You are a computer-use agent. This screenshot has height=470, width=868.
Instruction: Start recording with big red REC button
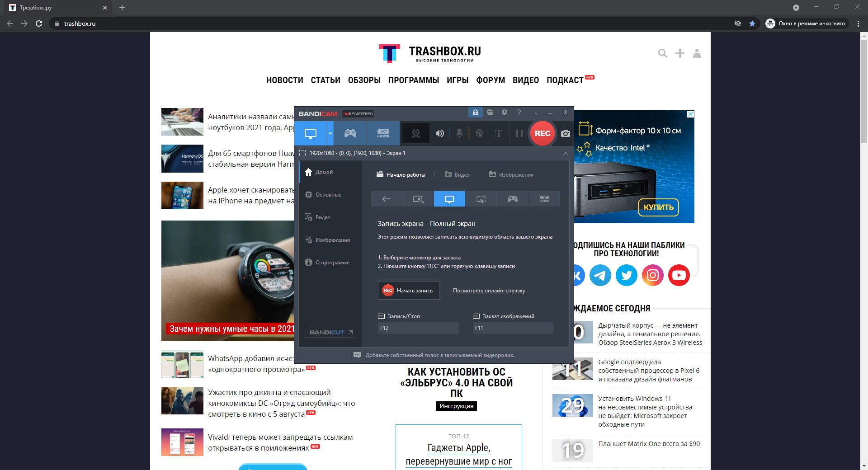542,133
